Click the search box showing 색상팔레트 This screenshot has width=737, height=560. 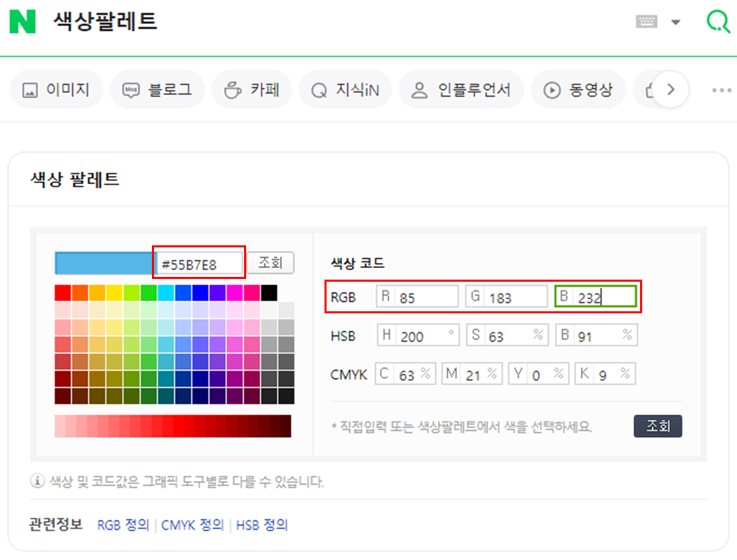(105, 21)
